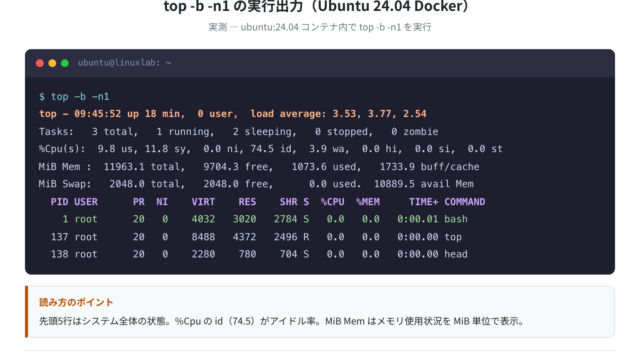
Task: Click RES value '4372' in the top row
Action: tap(244, 237)
